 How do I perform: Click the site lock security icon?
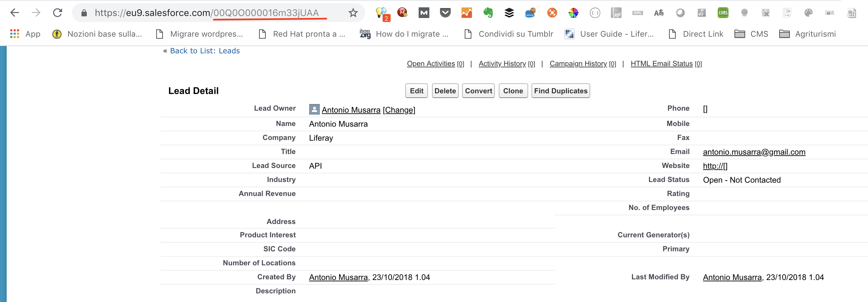[x=84, y=13]
